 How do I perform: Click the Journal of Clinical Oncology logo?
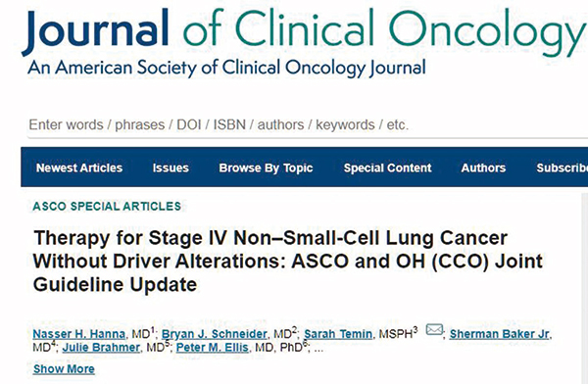click(x=305, y=33)
